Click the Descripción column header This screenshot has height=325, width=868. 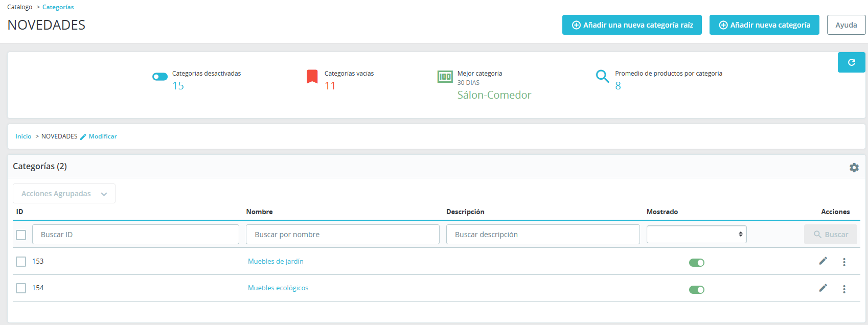pyautogui.click(x=465, y=212)
